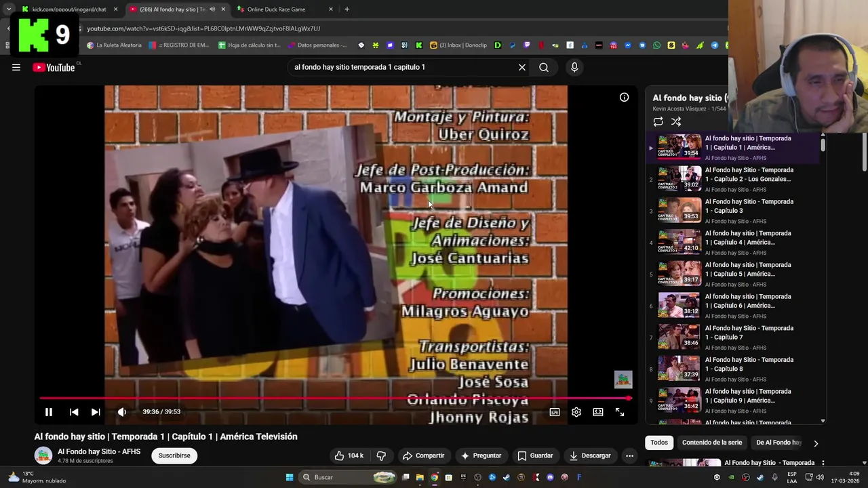The height and width of the screenshot is (488, 868).
Task: Pause the video playback
Action: 49,411
